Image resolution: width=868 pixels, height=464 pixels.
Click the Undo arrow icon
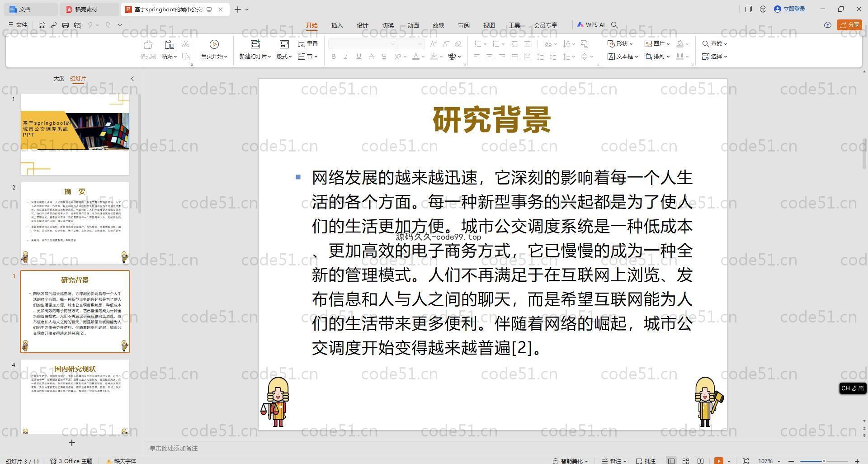pos(90,25)
